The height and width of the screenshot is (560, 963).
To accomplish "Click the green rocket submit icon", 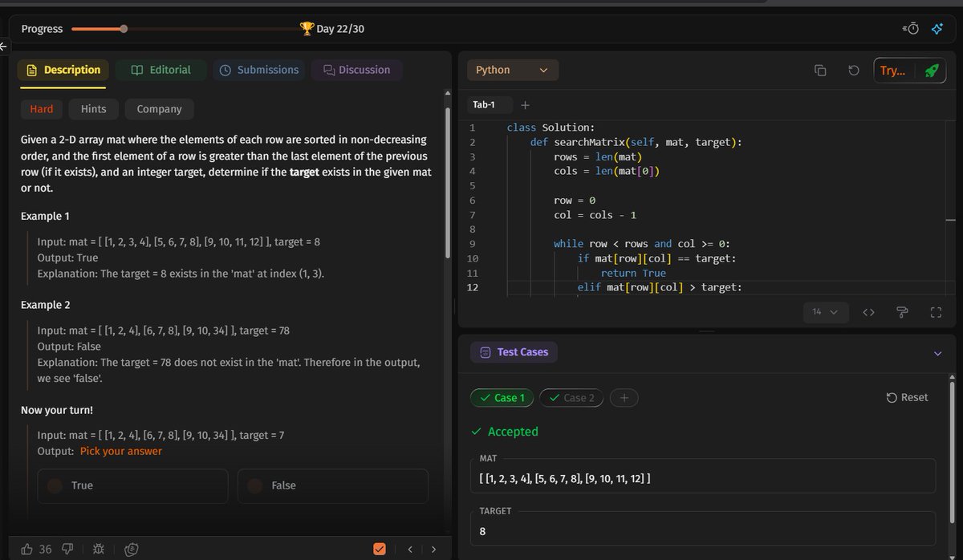I will tap(931, 71).
